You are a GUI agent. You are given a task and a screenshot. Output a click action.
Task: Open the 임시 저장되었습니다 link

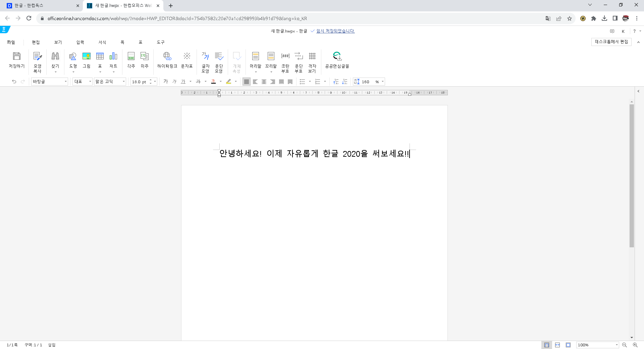[335, 31]
